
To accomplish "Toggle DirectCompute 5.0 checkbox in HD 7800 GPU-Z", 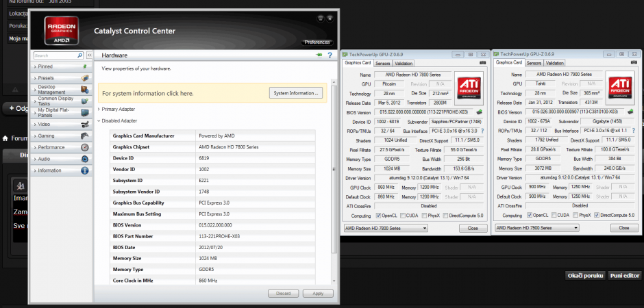I will (445, 216).
